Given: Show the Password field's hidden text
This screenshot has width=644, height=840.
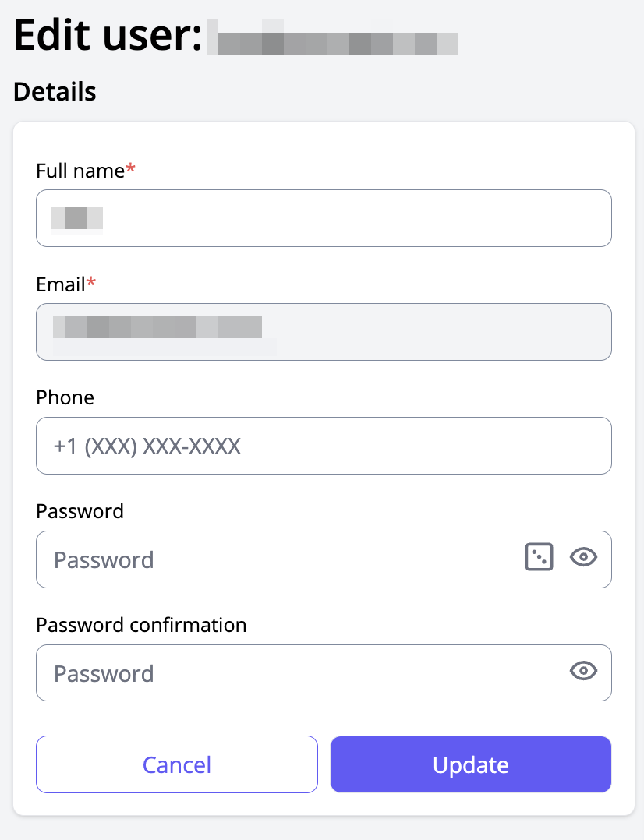Looking at the screenshot, I should tap(583, 558).
